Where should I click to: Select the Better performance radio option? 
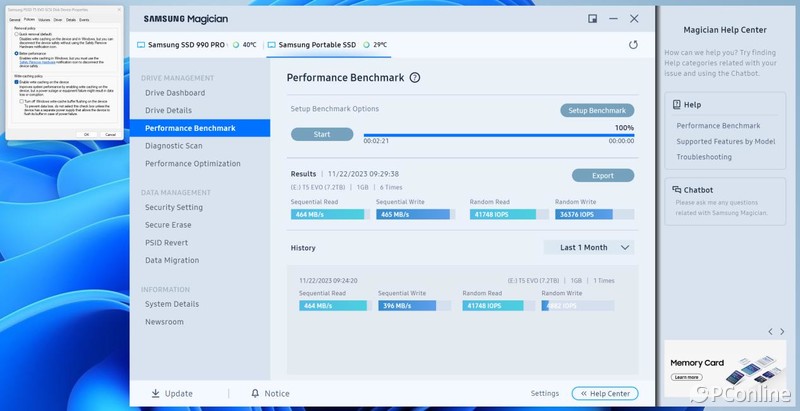[x=16, y=55]
